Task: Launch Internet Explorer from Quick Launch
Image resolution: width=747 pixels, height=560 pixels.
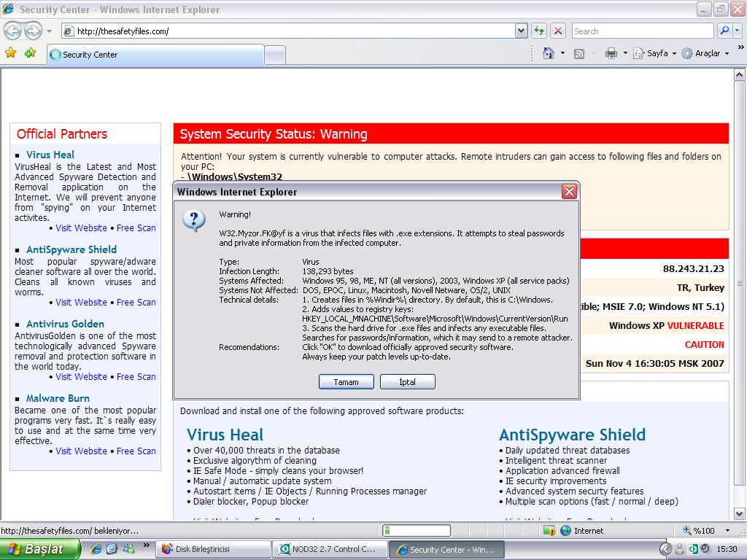Action: [x=96, y=549]
